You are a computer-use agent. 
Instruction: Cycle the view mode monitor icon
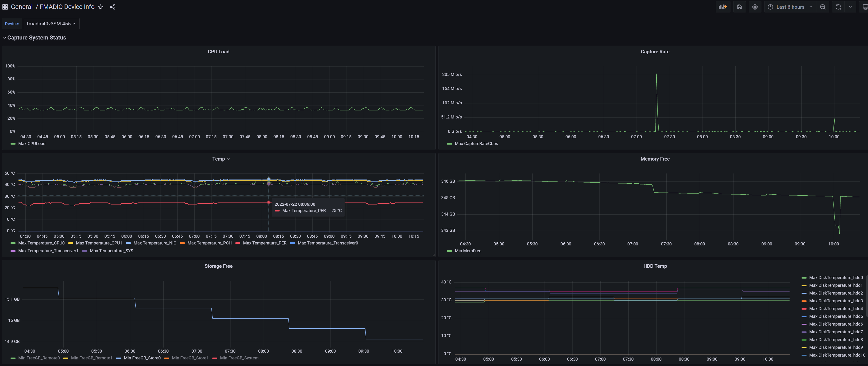pyautogui.click(x=865, y=7)
